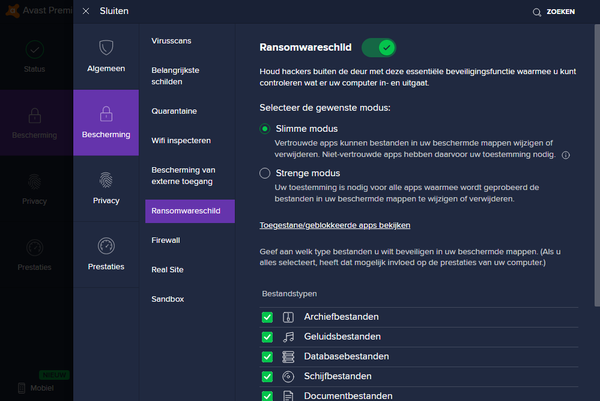600x401 pixels.
Task: Open Prestaties speedometer section
Action: point(106,246)
